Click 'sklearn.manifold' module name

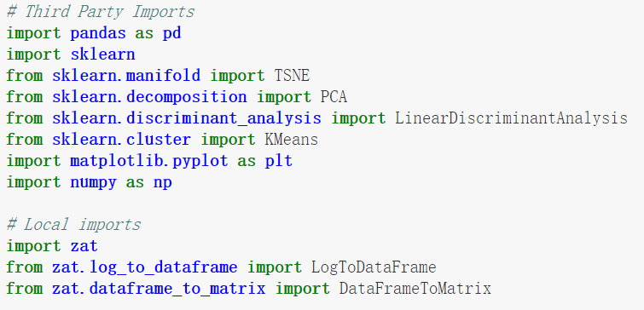click(126, 76)
